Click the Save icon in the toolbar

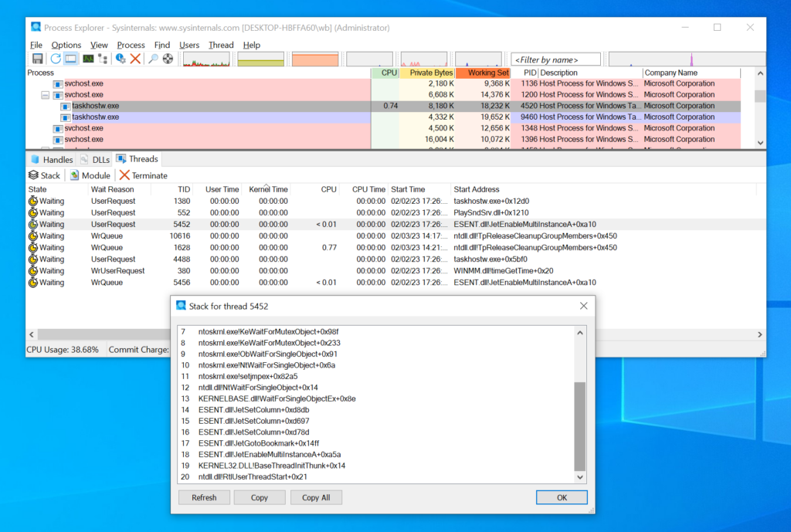point(37,59)
